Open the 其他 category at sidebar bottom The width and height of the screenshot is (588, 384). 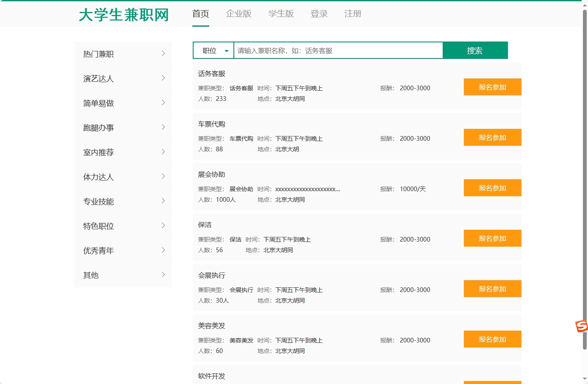tap(91, 275)
